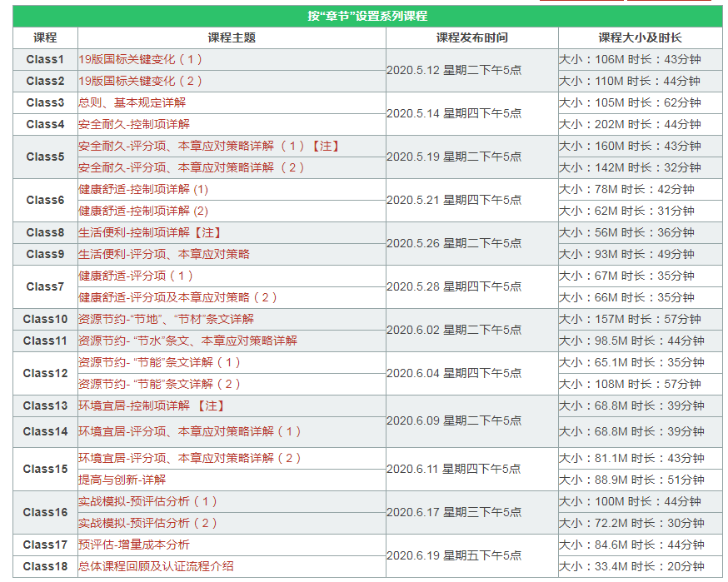Click date 2020.6.02 星期二下午5点
The width and height of the screenshot is (728, 582).
tap(454, 330)
